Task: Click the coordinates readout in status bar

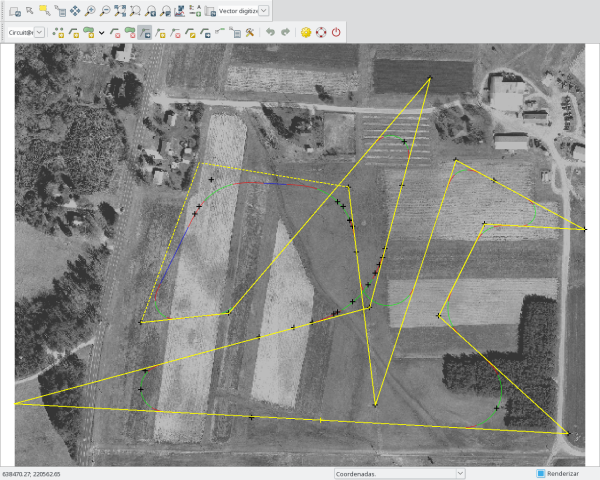Action: pos(32,473)
